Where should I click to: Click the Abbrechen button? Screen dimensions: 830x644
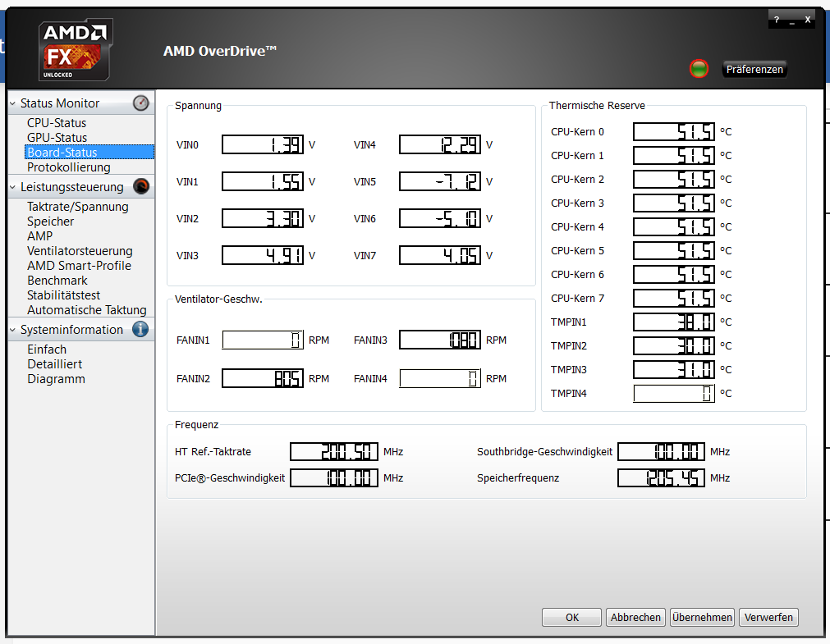click(x=635, y=617)
